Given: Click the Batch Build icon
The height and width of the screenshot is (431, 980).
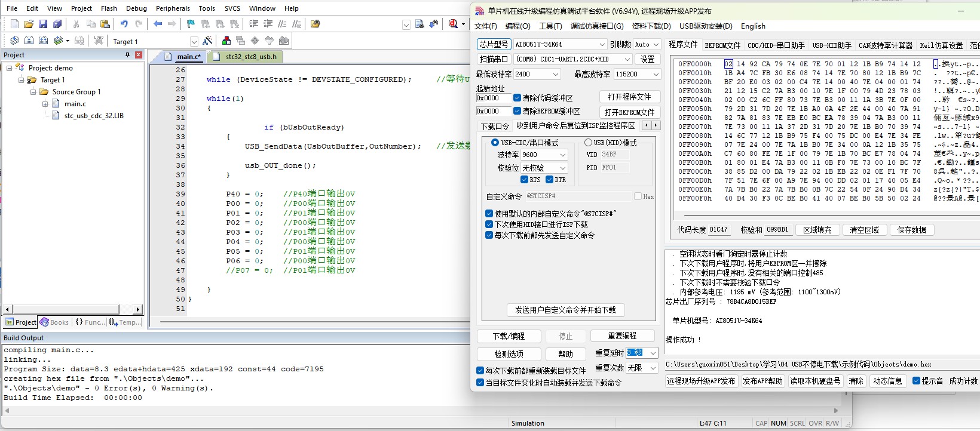Looking at the screenshot, I should click(x=58, y=41).
